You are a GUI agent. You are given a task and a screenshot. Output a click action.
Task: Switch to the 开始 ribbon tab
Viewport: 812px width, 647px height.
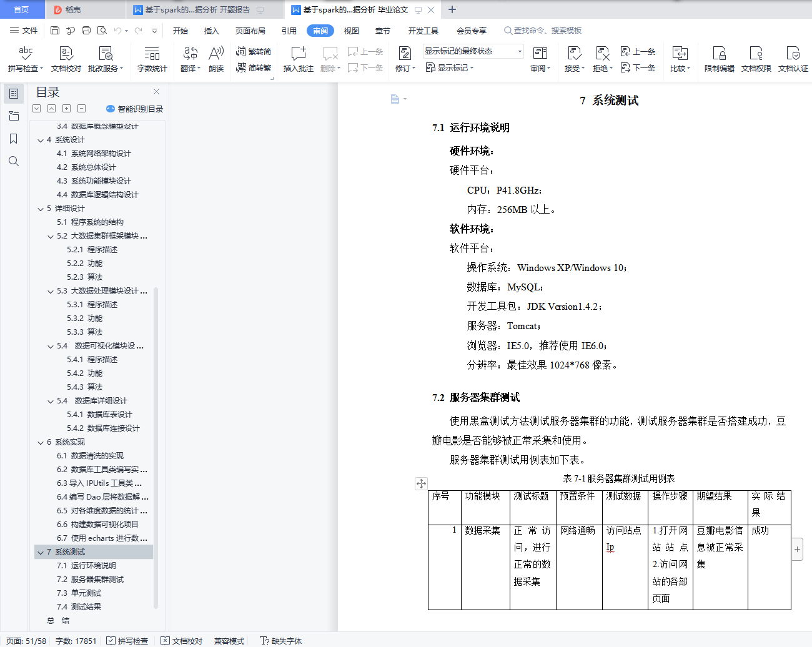(x=181, y=31)
